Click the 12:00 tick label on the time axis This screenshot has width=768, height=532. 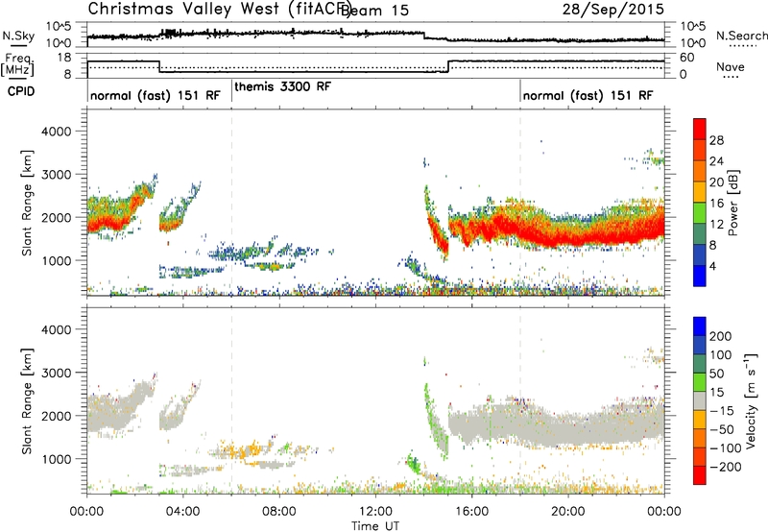[x=375, y=512]
